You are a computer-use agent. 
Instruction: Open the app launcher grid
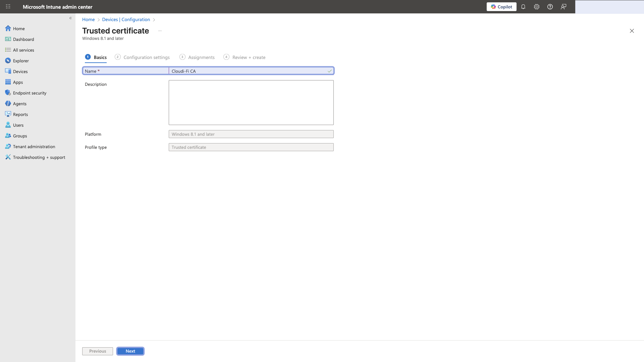[x=8, y=6]
